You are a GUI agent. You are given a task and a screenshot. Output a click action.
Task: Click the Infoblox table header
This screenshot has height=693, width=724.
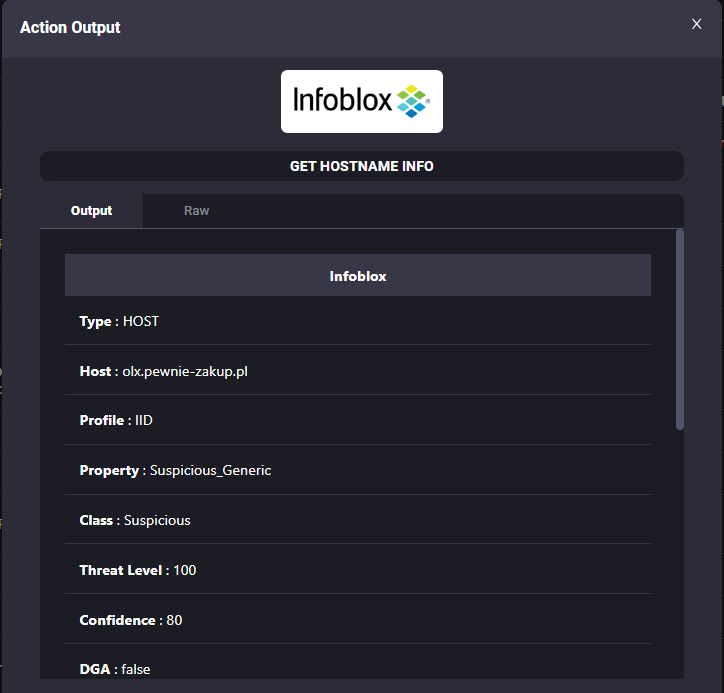click(x=358, y=276)
